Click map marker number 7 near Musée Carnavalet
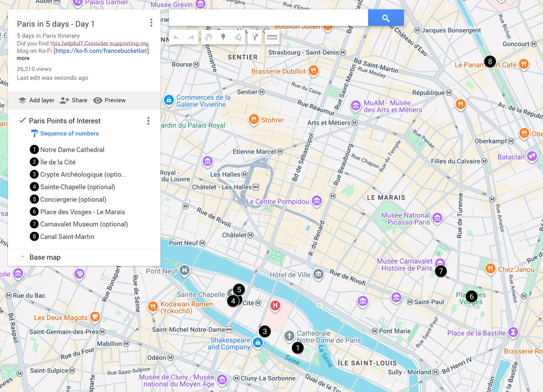Image resolution: width=543 pixels, height=392 pixels. 441,271
